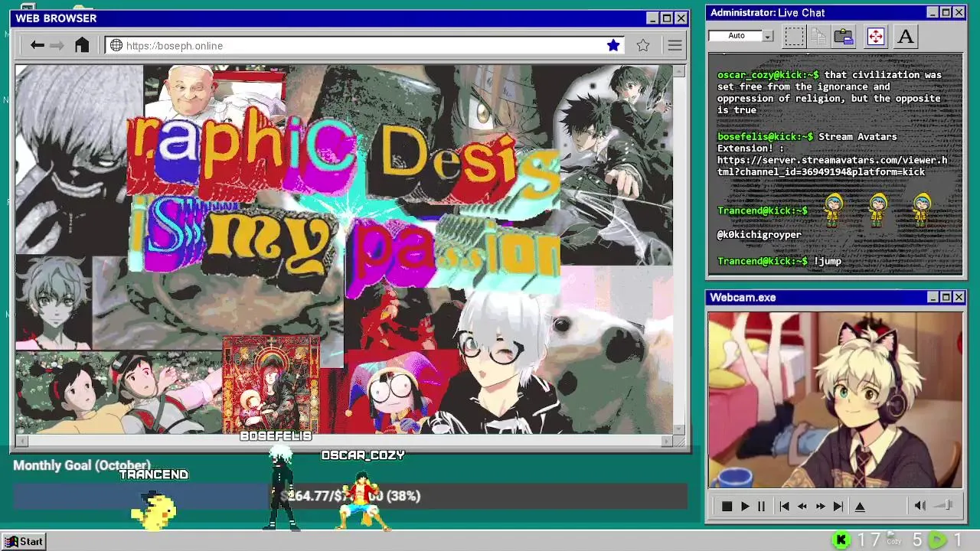Click the pause button in Webcam.exe
The image size is (980, 551).
click(761, 506)
